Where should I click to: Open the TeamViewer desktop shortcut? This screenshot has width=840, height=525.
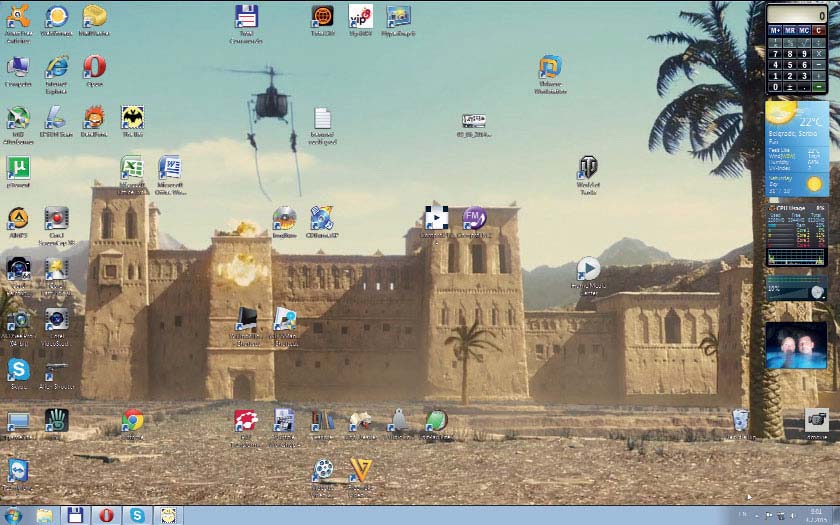point(18,471)
